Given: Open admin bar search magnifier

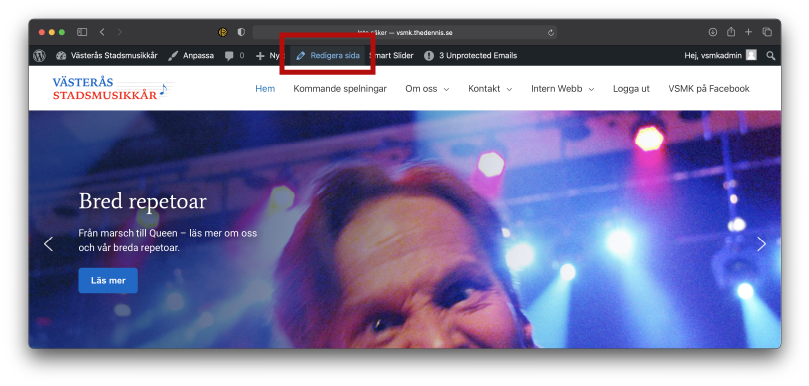Looking at the screenshot, I should (770, 56).
